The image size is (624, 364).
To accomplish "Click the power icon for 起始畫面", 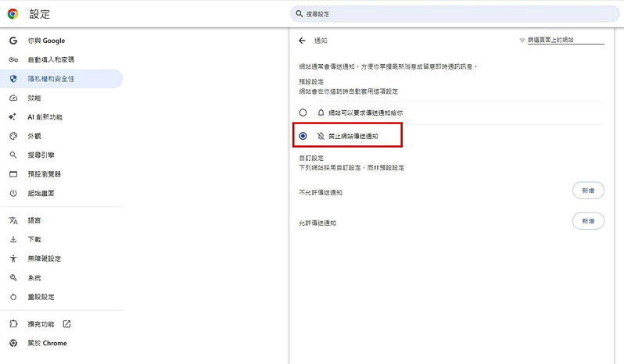I will coord(13,193).
